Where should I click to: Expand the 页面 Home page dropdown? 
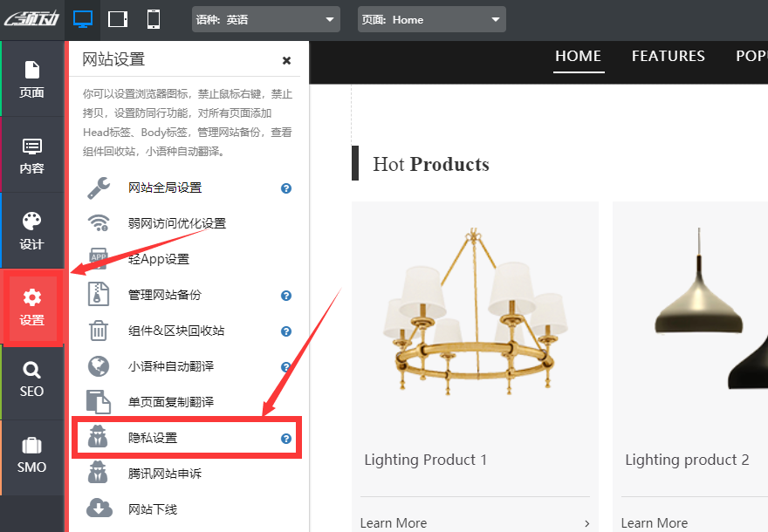pos(431,19)
